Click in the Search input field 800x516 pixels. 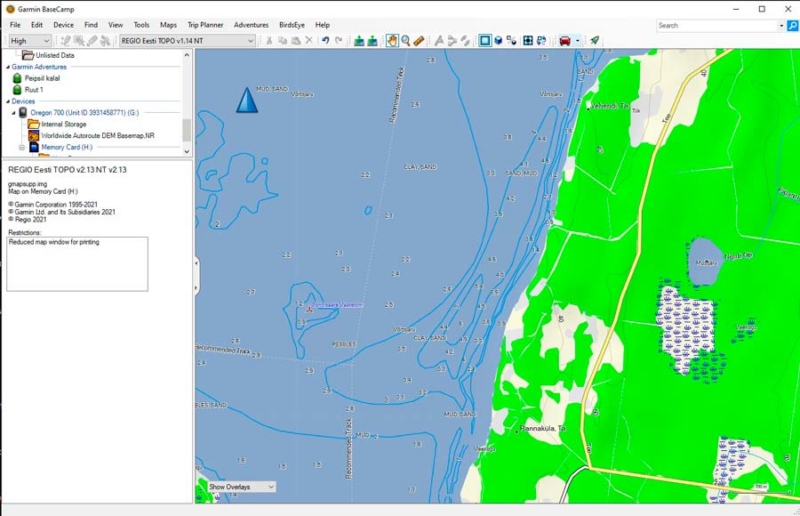(717, 26)
